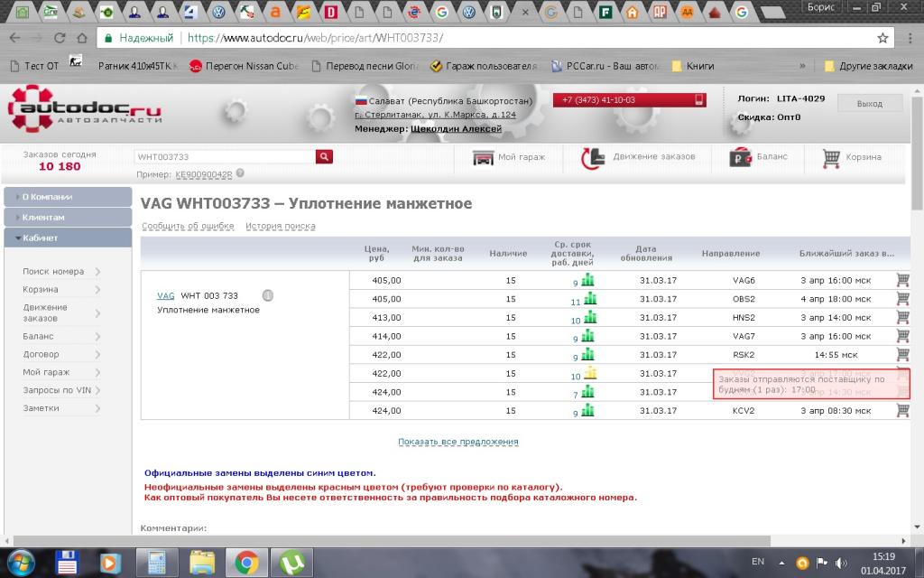
Task: Click the page vertical scrollbar thumb
Action: [917, 154]
